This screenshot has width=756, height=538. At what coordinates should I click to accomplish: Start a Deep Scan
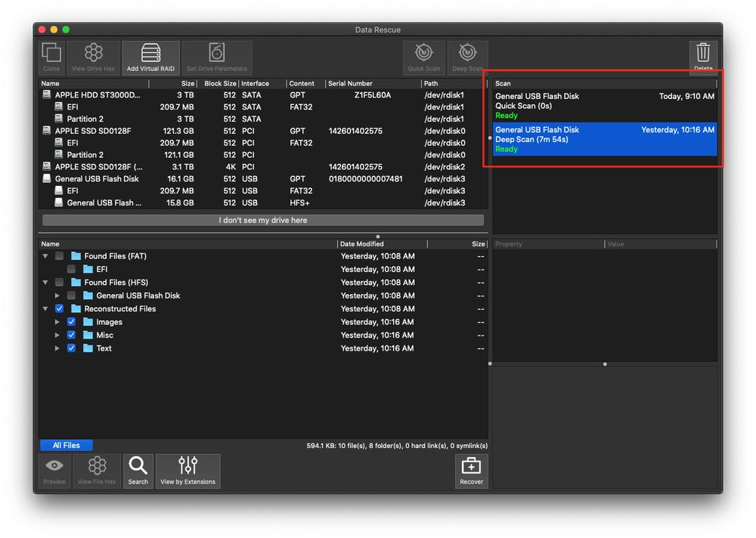(x=467, y=57)
